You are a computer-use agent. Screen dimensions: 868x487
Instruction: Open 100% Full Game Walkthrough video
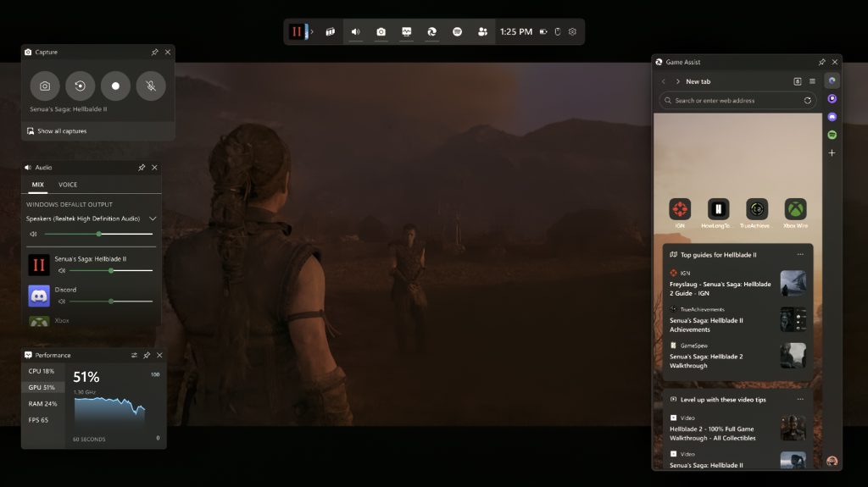712,434
